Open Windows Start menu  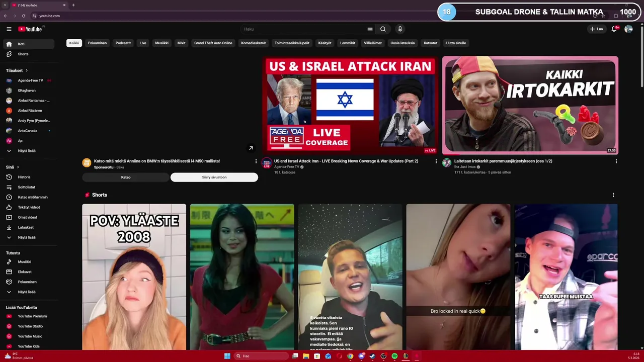pos(227,356)
